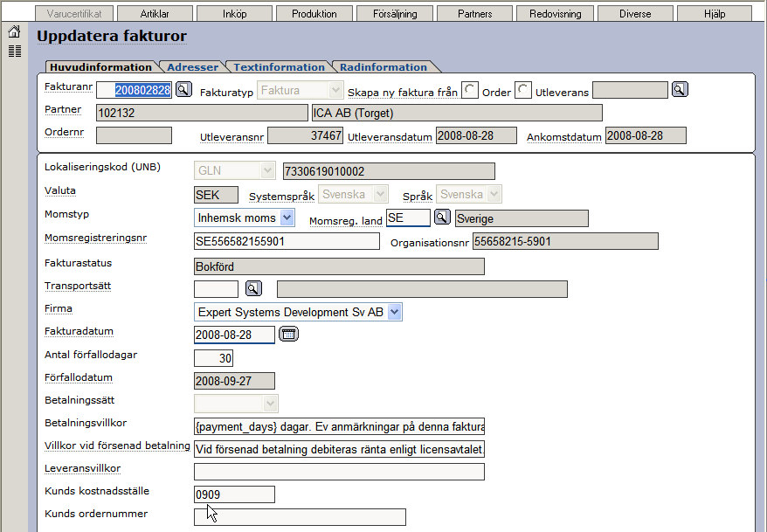Click the Momsregistreringsnr input field
The image size is (767, 532).
click(287, 241)
